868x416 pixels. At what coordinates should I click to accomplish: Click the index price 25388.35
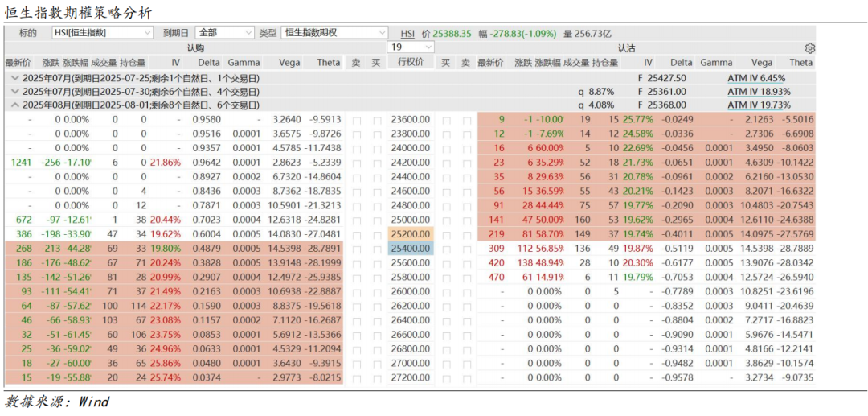coord(452,33)
